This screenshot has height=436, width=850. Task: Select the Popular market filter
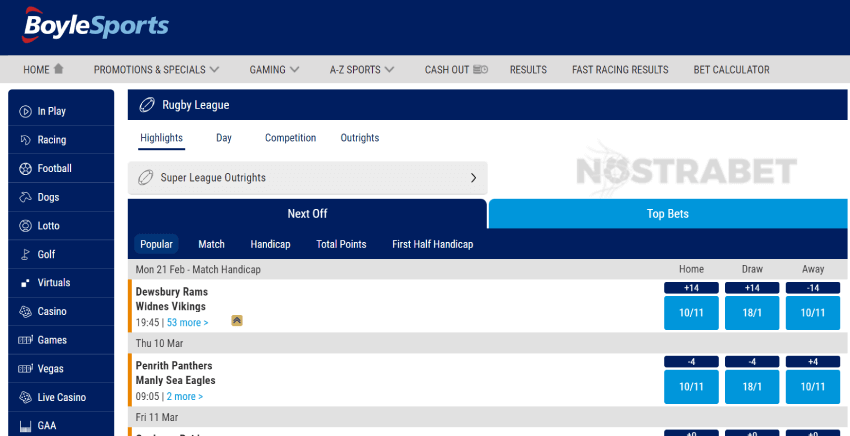[x=156, y=244]
